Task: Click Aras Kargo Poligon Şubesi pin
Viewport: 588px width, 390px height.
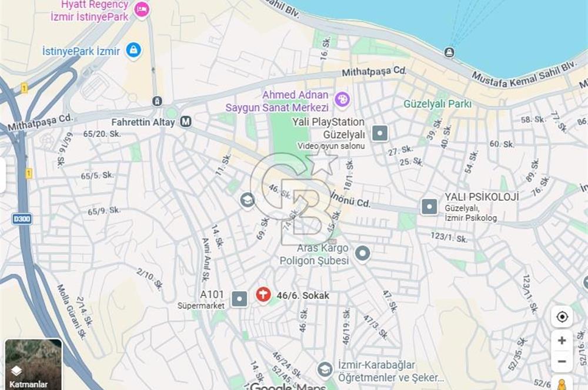Action: coord(362,254)
